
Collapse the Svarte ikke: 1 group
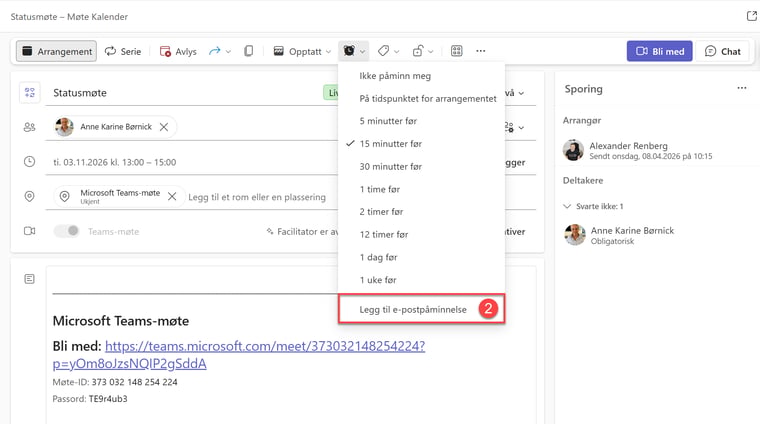coord(567,206)
